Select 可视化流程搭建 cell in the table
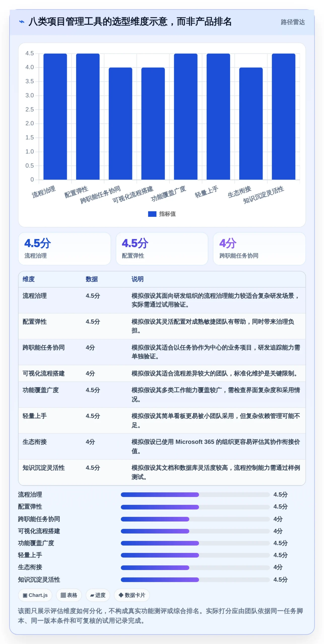This screenshot has height=644, width=324. coord(44,373)
